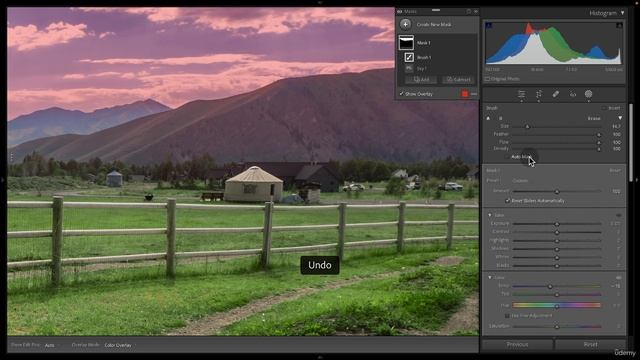Collapse the Color section triangle

490,278
